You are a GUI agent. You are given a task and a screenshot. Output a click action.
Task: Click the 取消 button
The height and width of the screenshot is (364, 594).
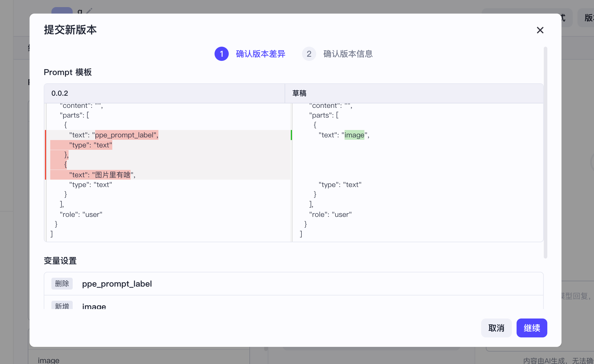pyautogui.click(x=496, y=328)
